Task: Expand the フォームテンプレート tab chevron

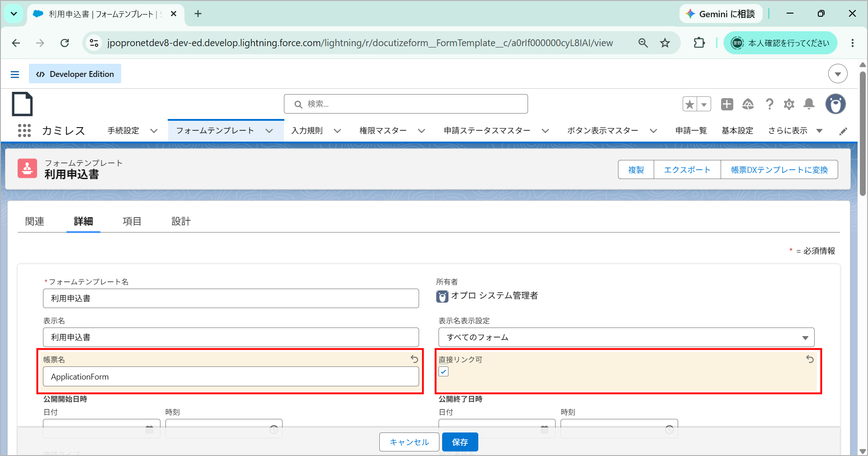Action: point(269,131)
